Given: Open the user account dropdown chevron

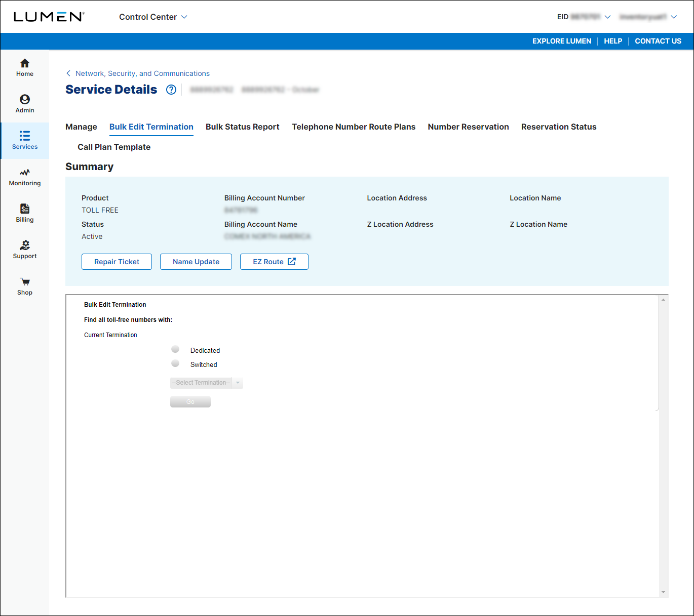Looking at the screenshot, I should tap(674, 17).
